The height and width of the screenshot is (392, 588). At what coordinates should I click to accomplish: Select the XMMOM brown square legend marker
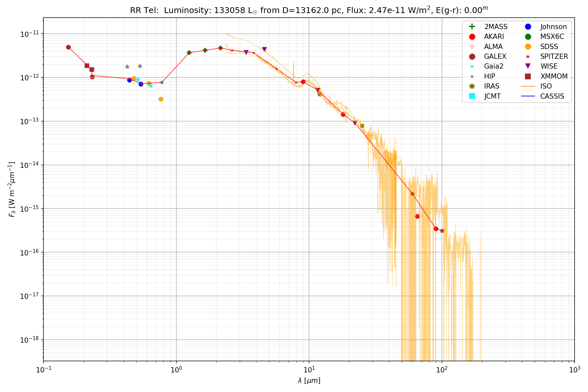point(528,76)
